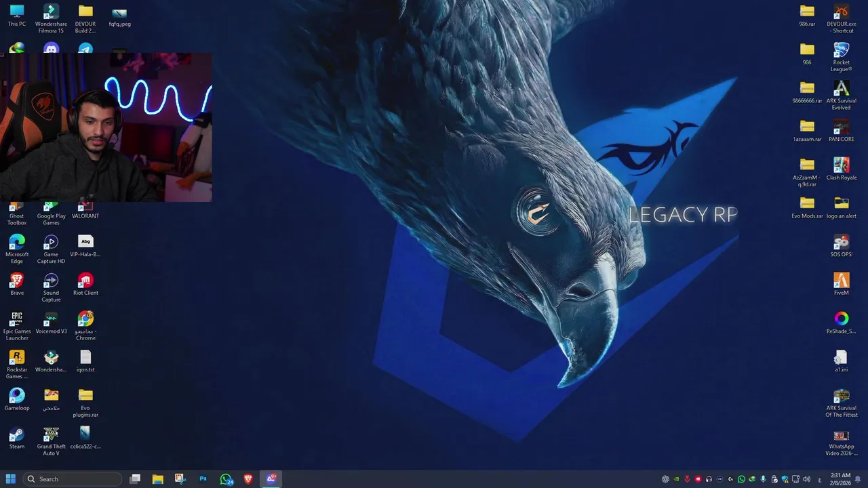Viewport: 868px width, 488px height.
Task: Open the Windows Start menu
Action: (10, 479)
